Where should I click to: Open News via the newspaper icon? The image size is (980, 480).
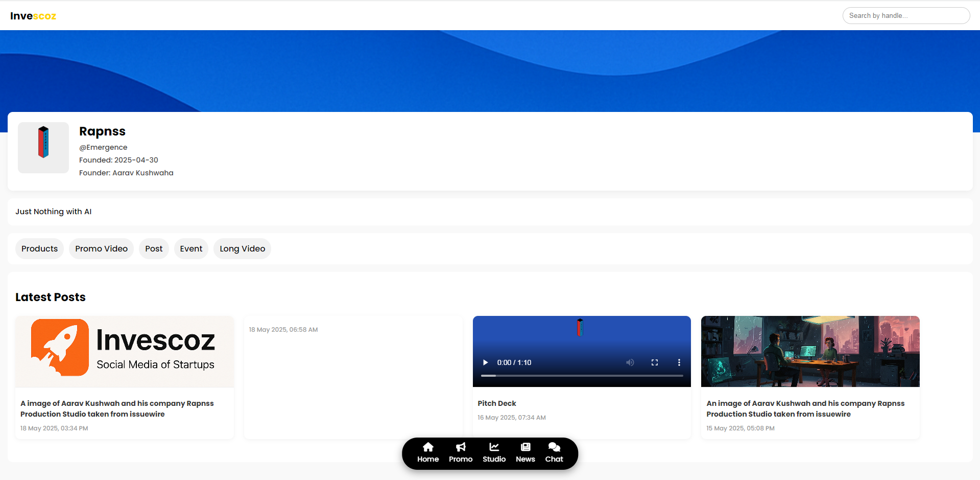pos(525,447)
